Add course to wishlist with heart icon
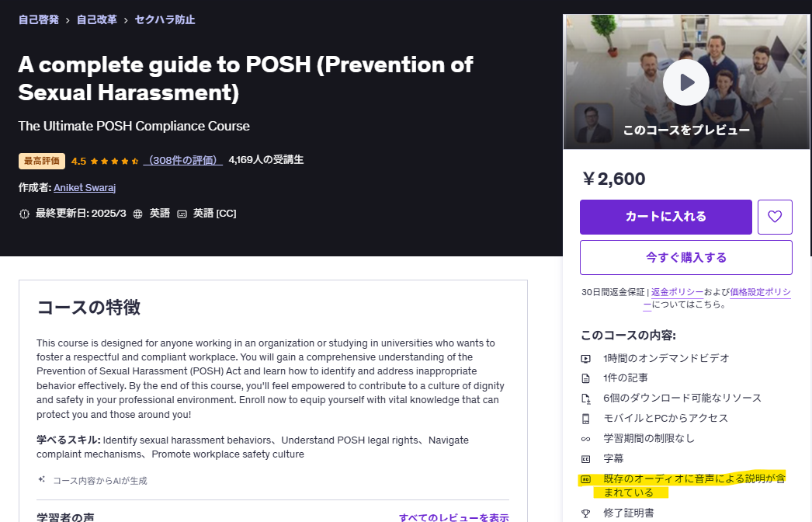This screenshot has height=522, width=812. coord(775,217)
